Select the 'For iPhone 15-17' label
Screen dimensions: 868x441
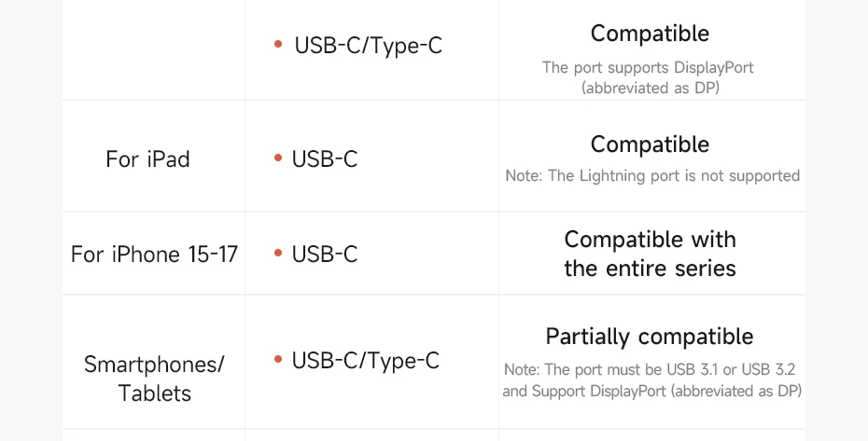[154, 255]
